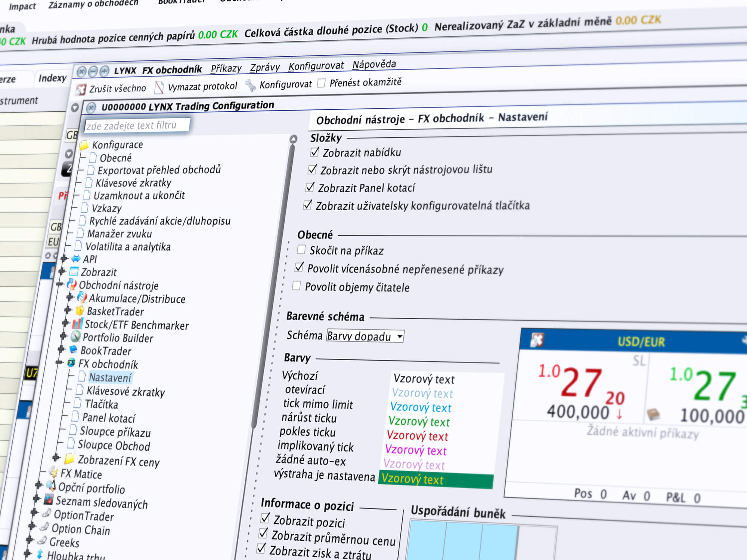Click the OptionTrader icon
The width and height of the screenshot is (747, 560).
(47, 513)
